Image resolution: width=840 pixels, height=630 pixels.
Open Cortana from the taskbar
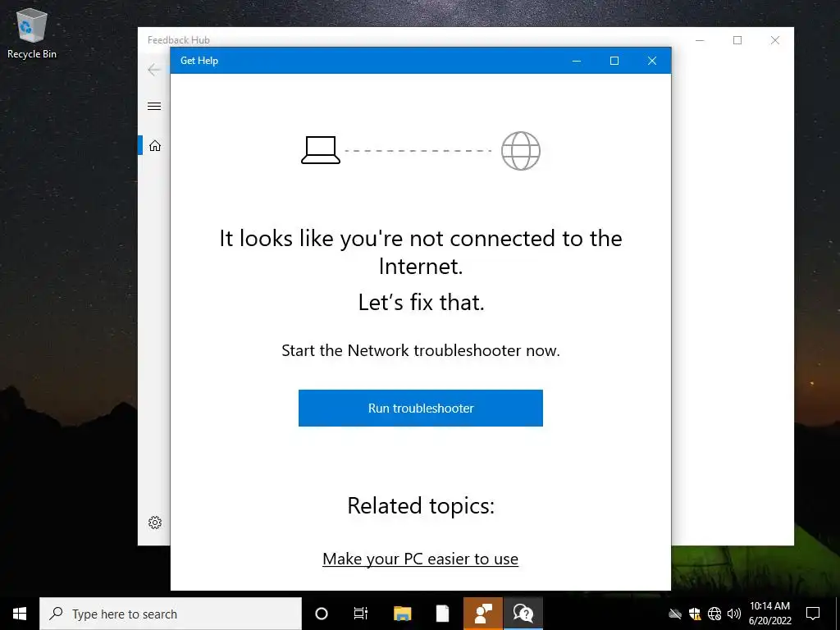point(322,614)
